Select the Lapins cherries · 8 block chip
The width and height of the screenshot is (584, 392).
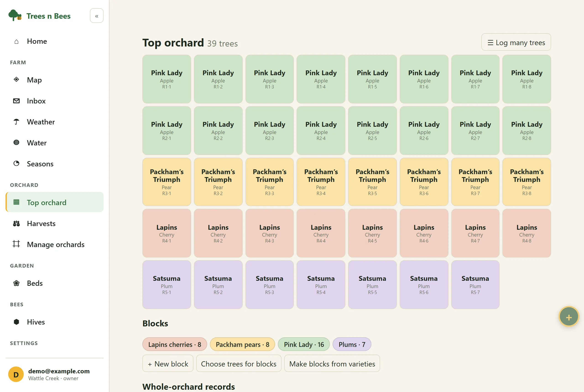pos(175,344)
